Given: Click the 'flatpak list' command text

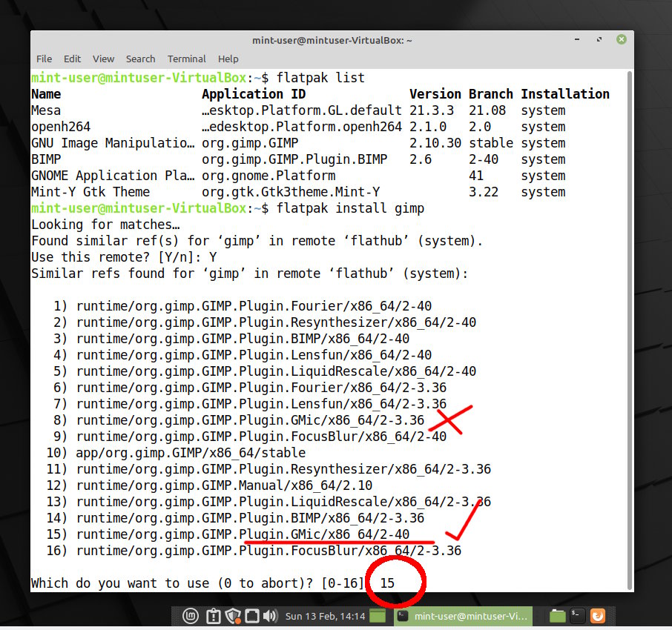Looking at the screenshot, I should pos(320,78).
